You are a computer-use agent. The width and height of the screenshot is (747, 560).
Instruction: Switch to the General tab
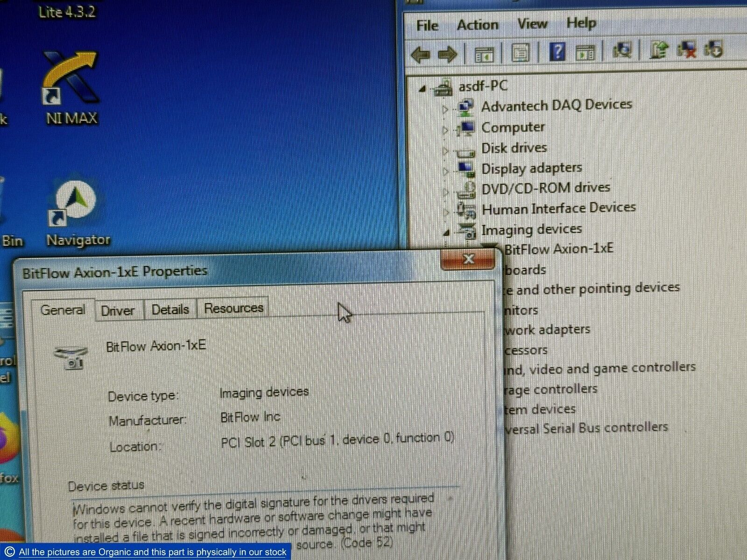[63, 310]
